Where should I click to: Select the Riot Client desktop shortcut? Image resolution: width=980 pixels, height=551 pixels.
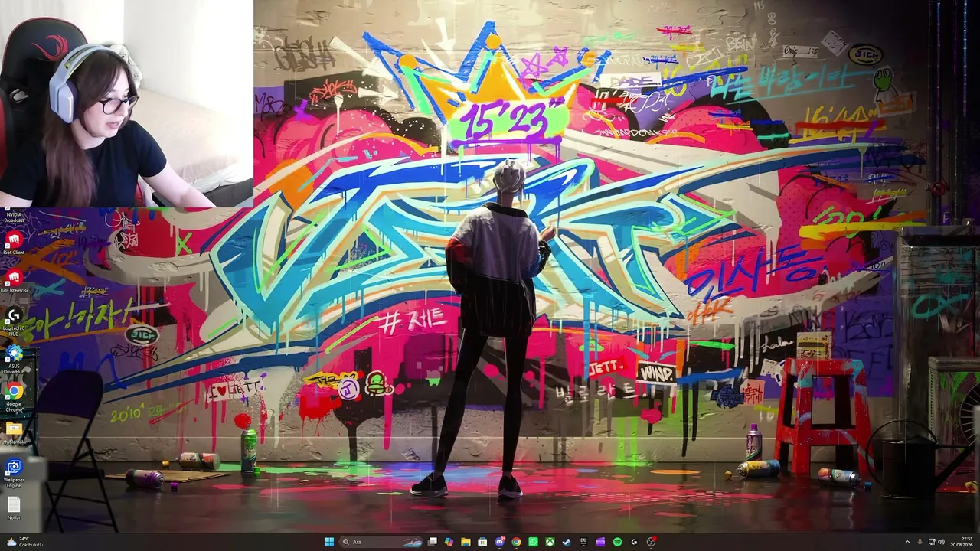(x=14, y=243)
